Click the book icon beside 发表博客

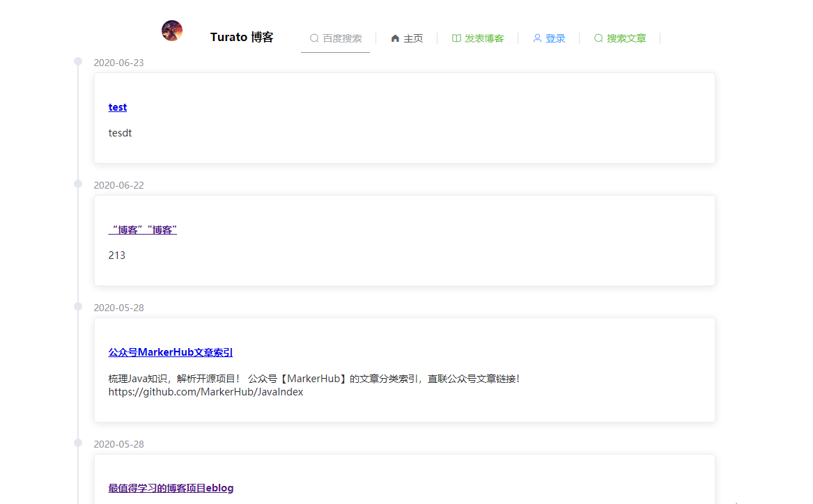coord(456,38)
